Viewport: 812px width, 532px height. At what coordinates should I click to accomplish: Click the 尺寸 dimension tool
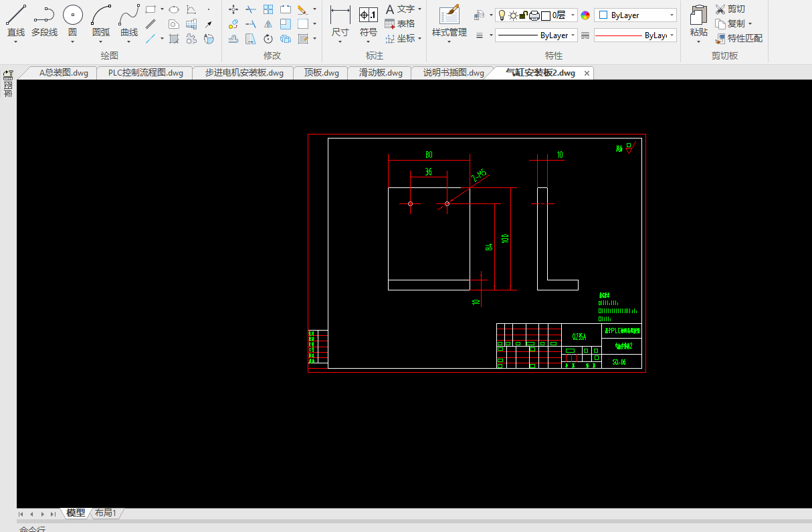click(x=340, y=20)
